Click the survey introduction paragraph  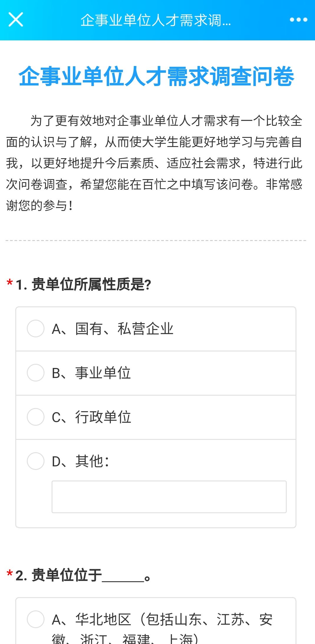coord(154,163)
